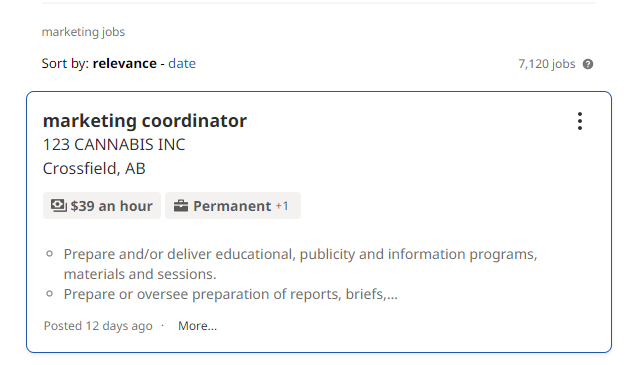Select the relevance sort option
628x365 pixels.
coord(125,63)
